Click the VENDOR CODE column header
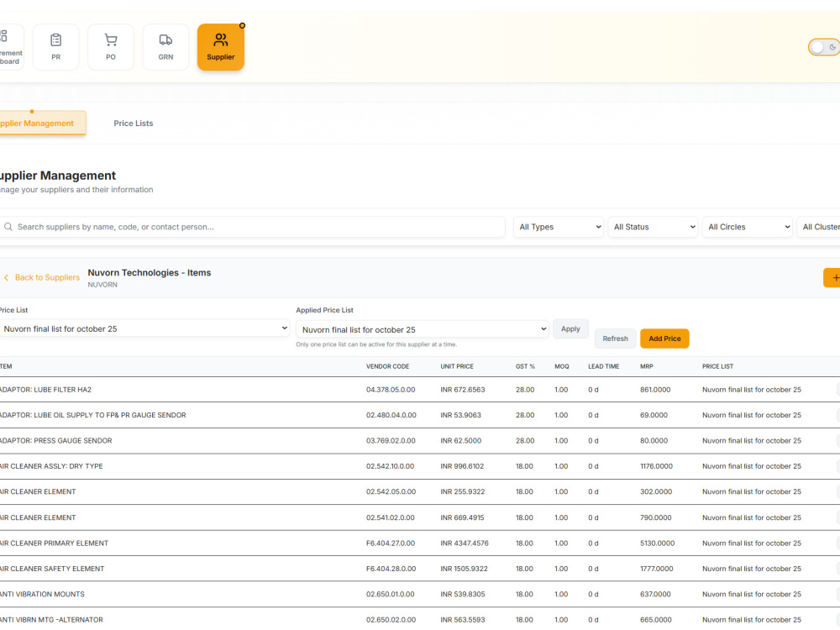840x630 pixels. pos(387,366)
